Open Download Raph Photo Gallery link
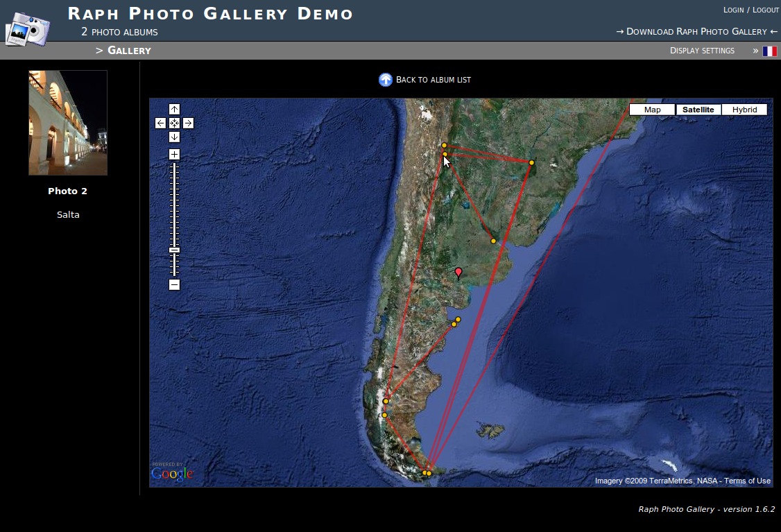Image resolution: width=781 pixels, height=532 pixels. (x=696, y=31)
